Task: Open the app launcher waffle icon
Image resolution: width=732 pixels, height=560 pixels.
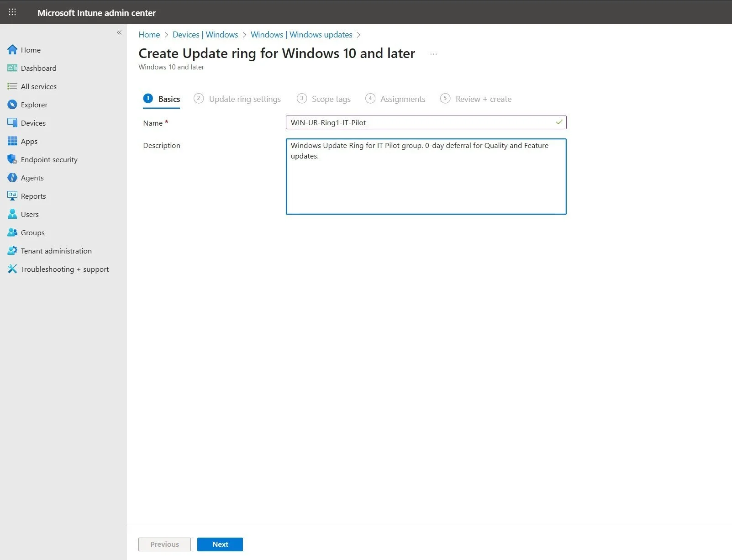Action: tap(12, 12)
